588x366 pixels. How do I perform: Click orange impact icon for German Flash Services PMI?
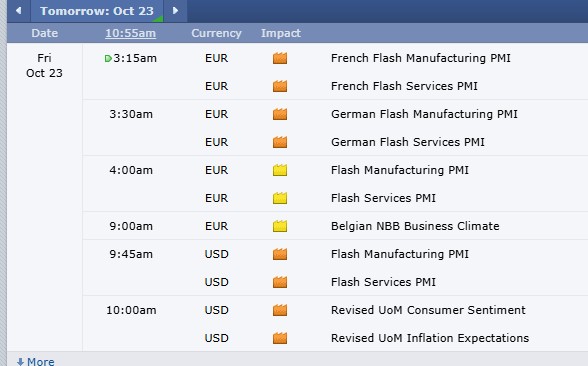(280, 142)
